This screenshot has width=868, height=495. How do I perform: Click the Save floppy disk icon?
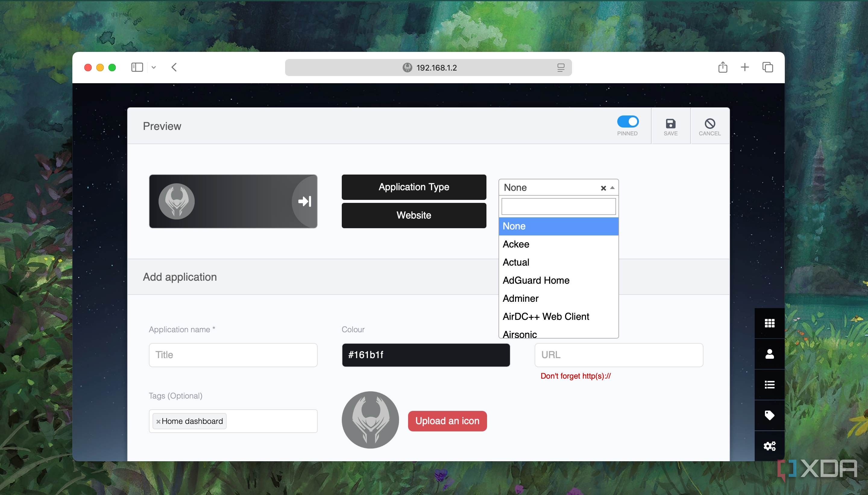pyautogui.click(x=670, y=123)
